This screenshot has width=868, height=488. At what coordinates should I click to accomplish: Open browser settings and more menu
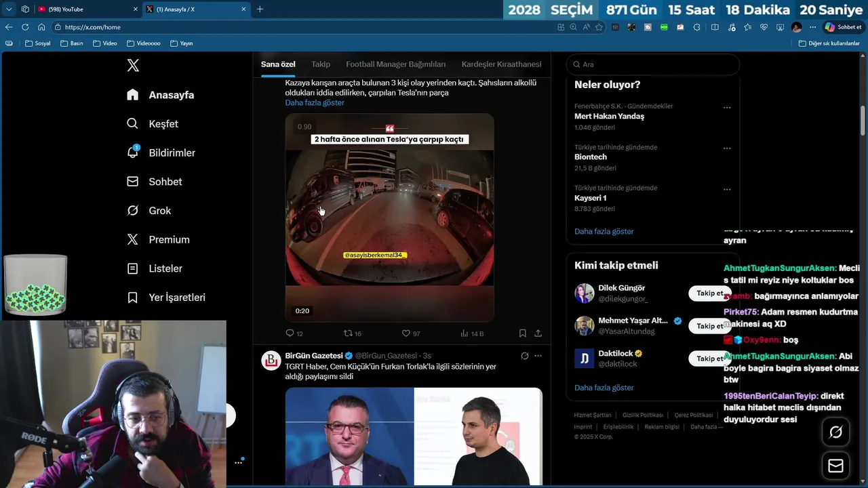[812, 27]
